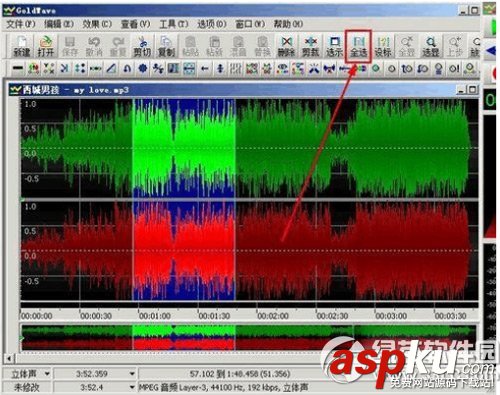Open the 窗口 (Window) menu
This screenshot has width=500, height=395.
[250, 24]
